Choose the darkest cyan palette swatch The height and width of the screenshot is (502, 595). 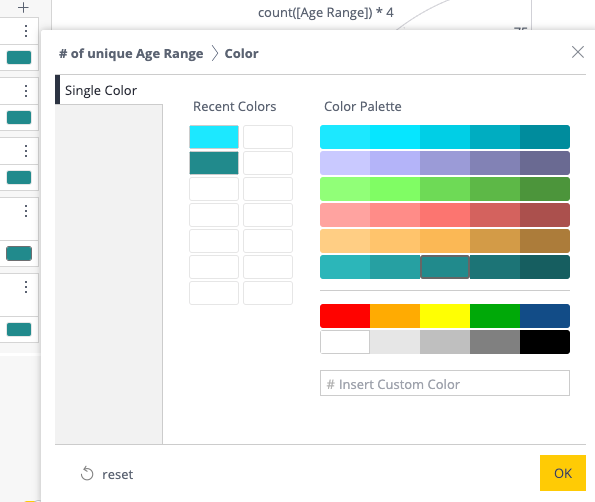(x=545, y=137)
